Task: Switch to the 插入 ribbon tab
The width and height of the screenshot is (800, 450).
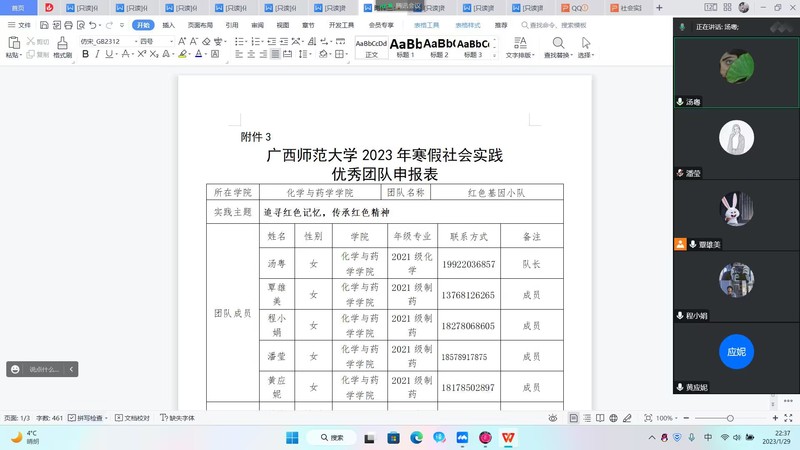Action: coord(168,25)
